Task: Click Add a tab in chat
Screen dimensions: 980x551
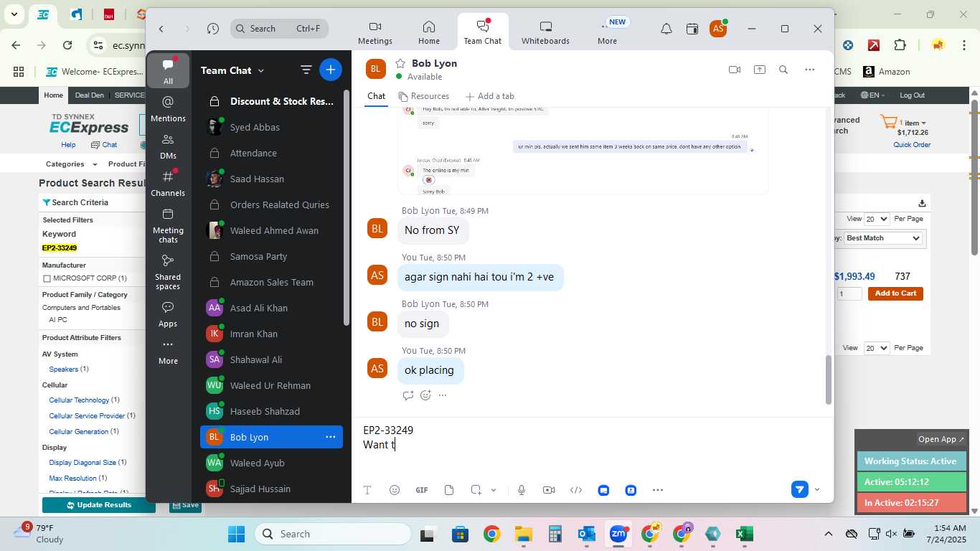Action: click(x=490, y=96)
